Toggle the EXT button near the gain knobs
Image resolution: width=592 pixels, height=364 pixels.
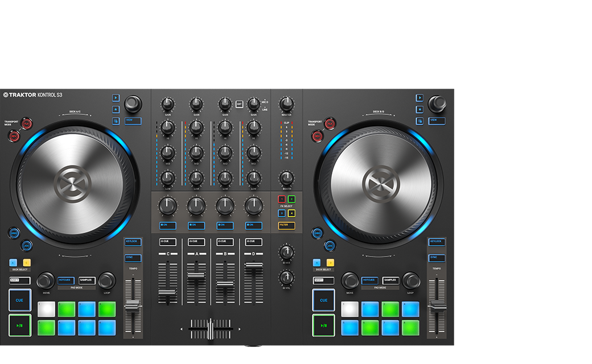tap(240, 104)
